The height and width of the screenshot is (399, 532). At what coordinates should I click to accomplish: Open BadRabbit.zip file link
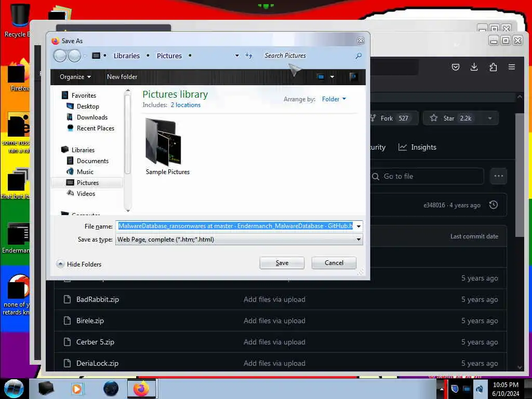[x=98, y=299]
